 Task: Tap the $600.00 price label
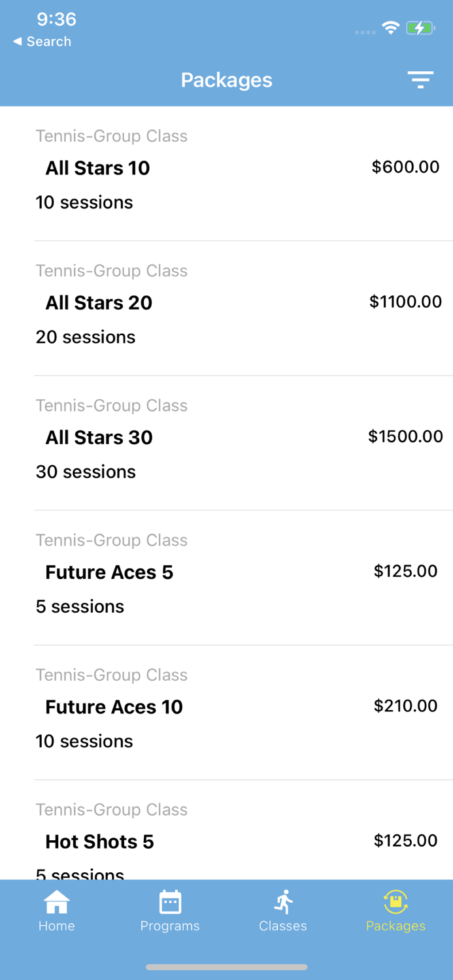(405, 167)
